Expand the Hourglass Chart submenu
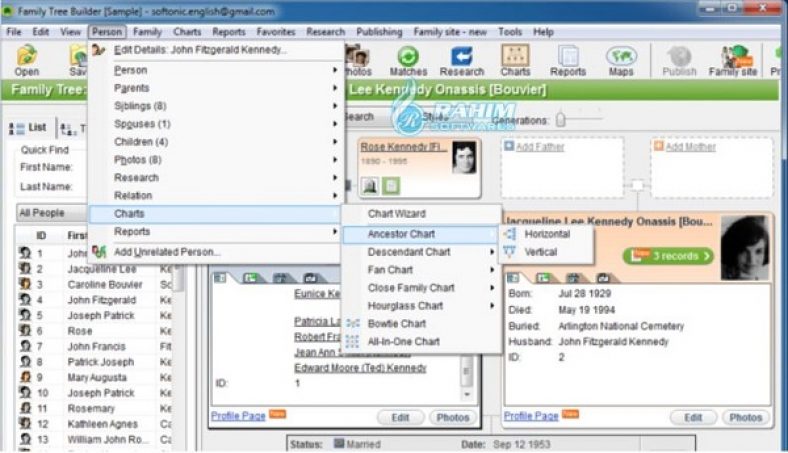Screen dimensions: 788x453 coord(492,306)
